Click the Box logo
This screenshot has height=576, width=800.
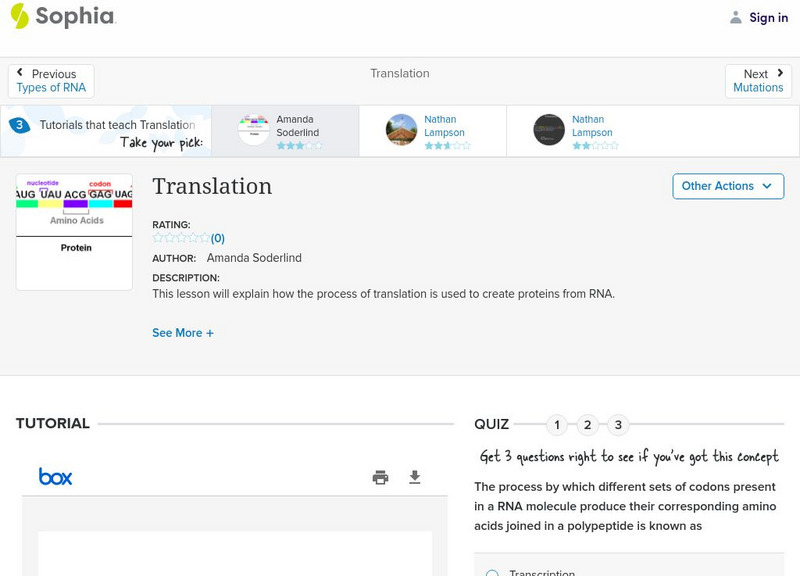click(56, 477)
